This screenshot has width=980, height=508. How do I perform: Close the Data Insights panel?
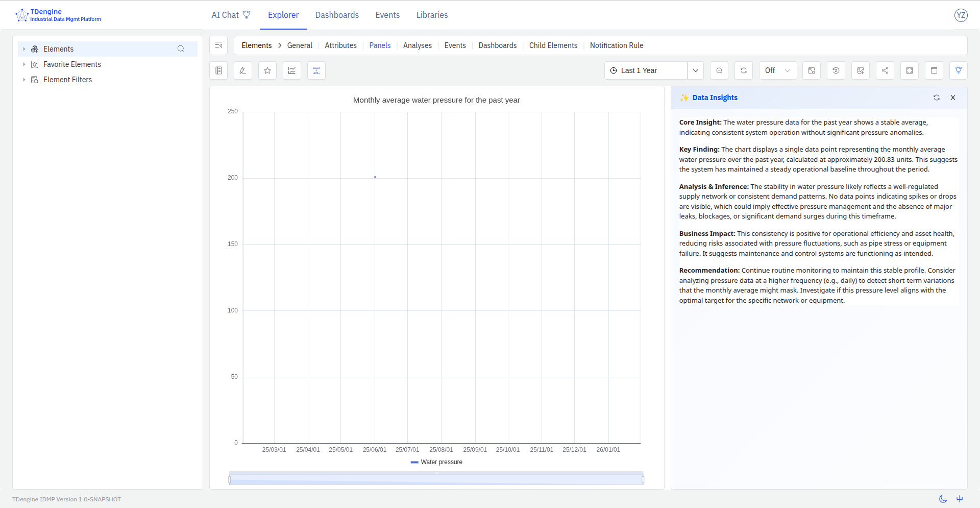point(953,98)
